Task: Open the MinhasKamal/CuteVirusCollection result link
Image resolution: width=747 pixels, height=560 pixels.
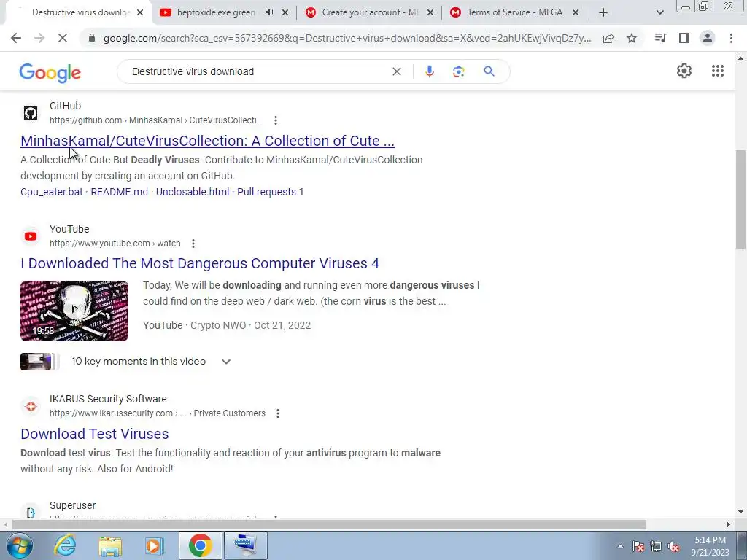Action: pos(208,141)
